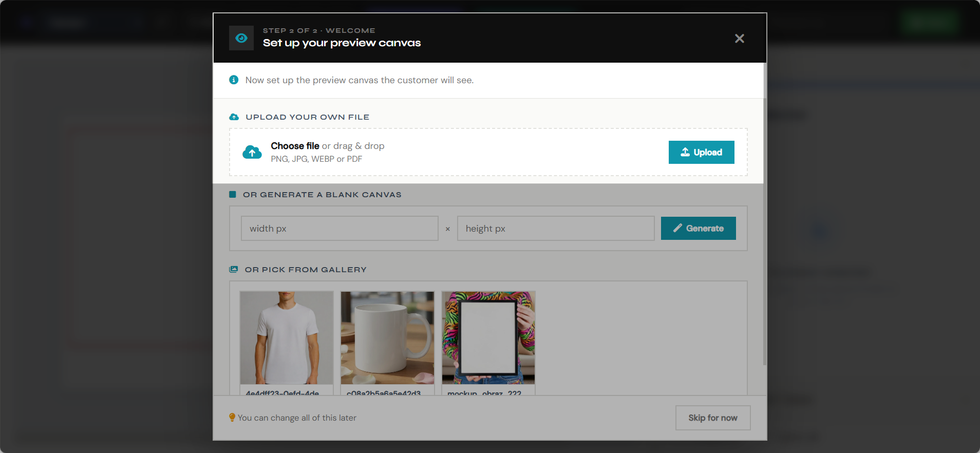Close the preview canvas setup dialog
The width and height of the screenshot is (980, 453).
[x=739, y=39]
